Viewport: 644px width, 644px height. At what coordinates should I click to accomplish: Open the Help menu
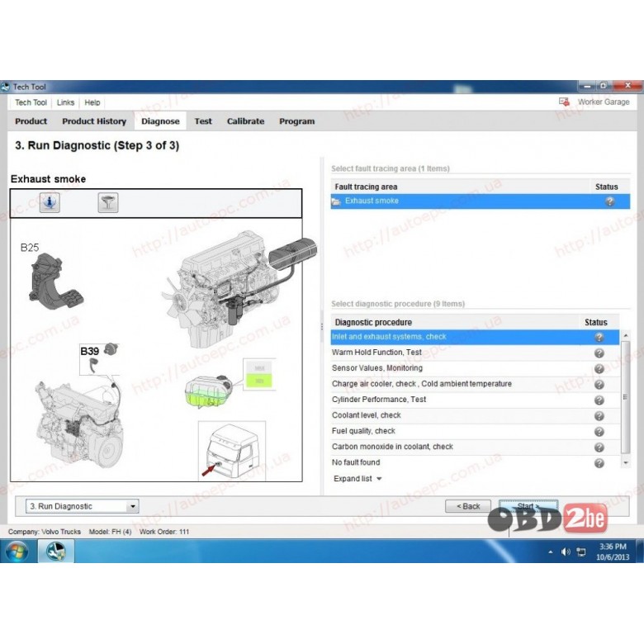pyautogui.click(x=92, y=102)
